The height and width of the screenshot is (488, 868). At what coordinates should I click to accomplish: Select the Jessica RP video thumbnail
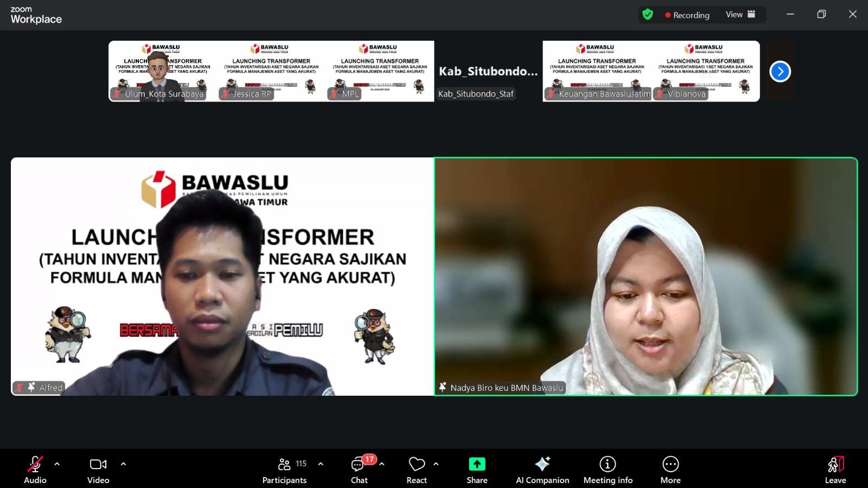pyautogui.click(x=271, y=71)
